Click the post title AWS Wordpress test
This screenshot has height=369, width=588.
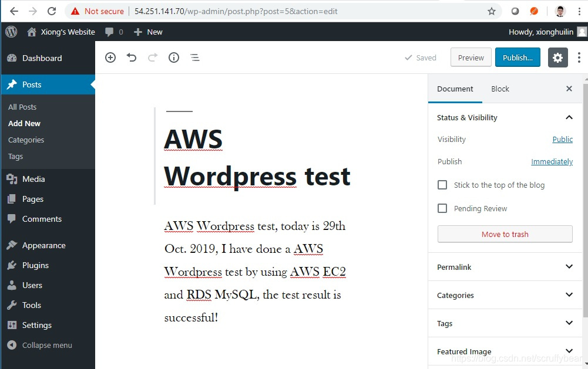(257, 158)
